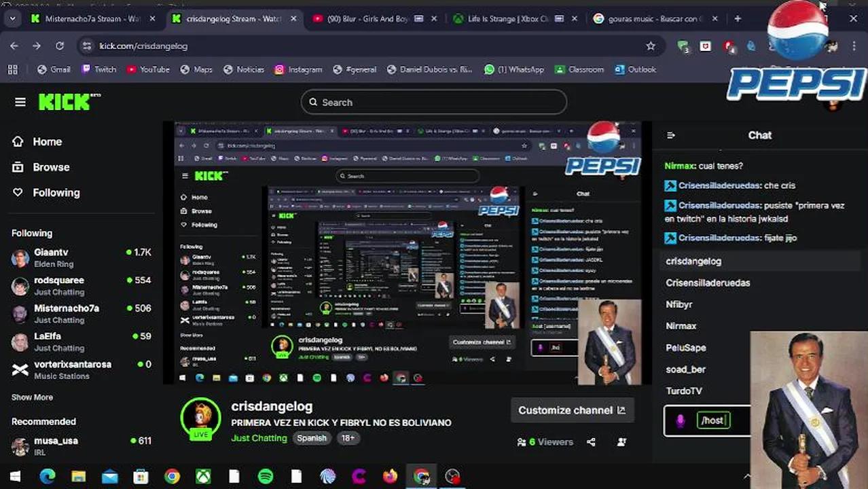Click the Customize channel button
Screen dimensions: 868x489
pyautogui.click(x=572, y=410)
